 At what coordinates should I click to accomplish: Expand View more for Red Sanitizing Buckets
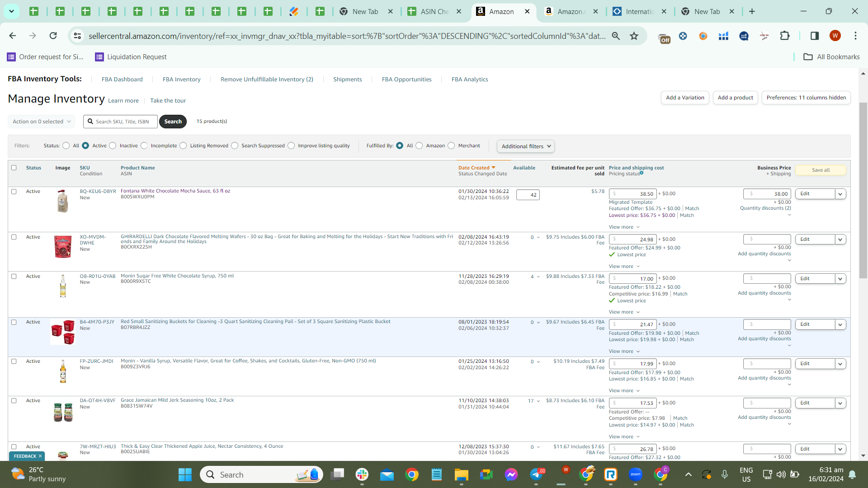pyautogui.click(x=624, y=351)
